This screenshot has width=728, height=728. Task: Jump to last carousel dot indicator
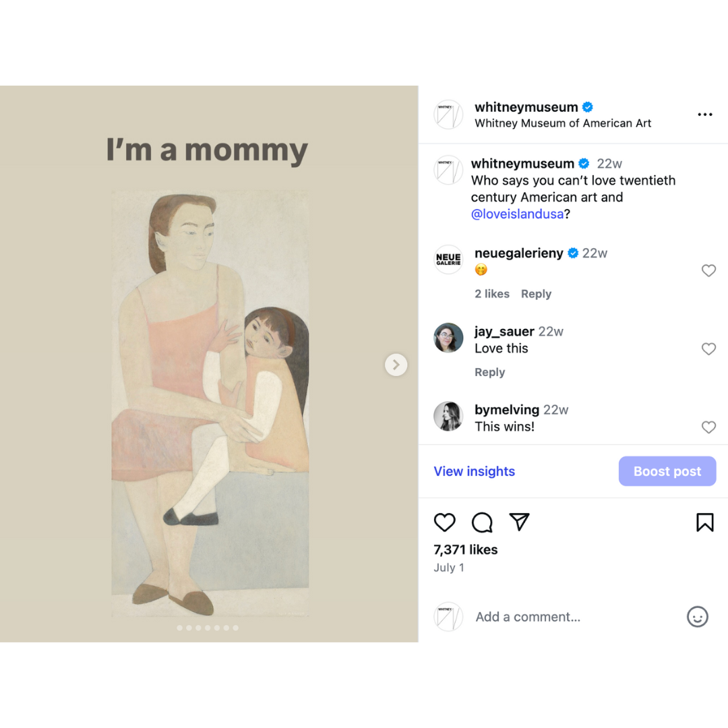[236, 628]
